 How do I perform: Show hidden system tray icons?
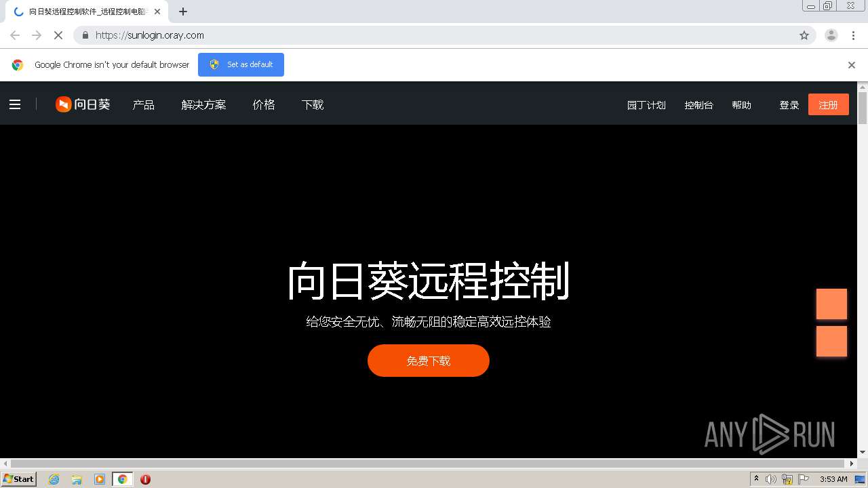click(x=756, y=479)
